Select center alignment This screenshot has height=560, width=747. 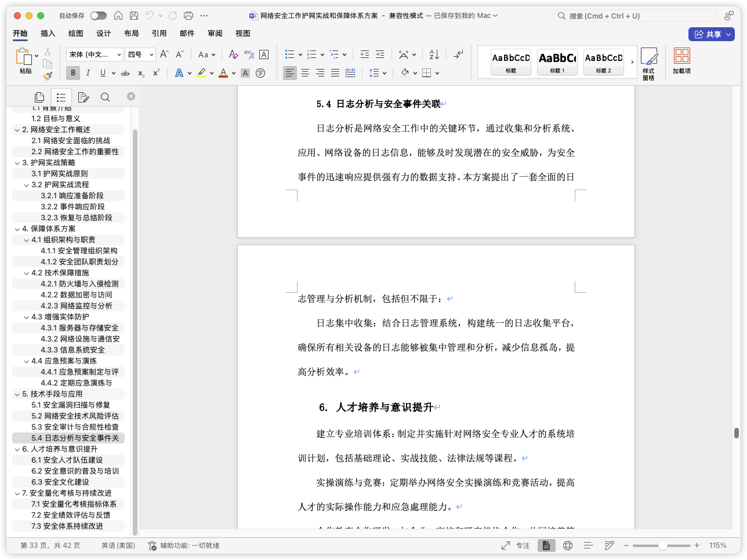point(304,72)
